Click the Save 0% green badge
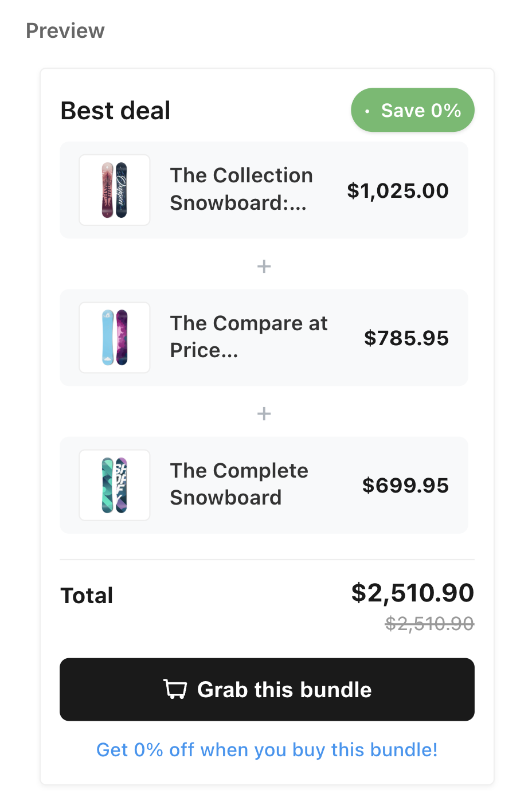The height and width of the screenshot is (805, 532). tap(413, 110)
